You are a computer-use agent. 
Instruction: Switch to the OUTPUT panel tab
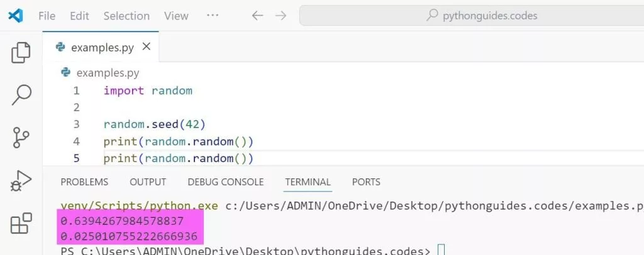click(148, 182)
